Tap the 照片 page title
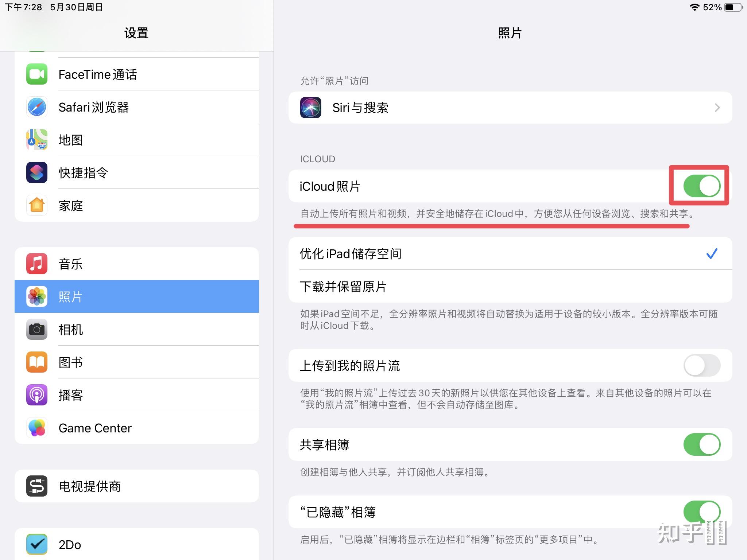 pyautogui.click(x=510, y=33)
